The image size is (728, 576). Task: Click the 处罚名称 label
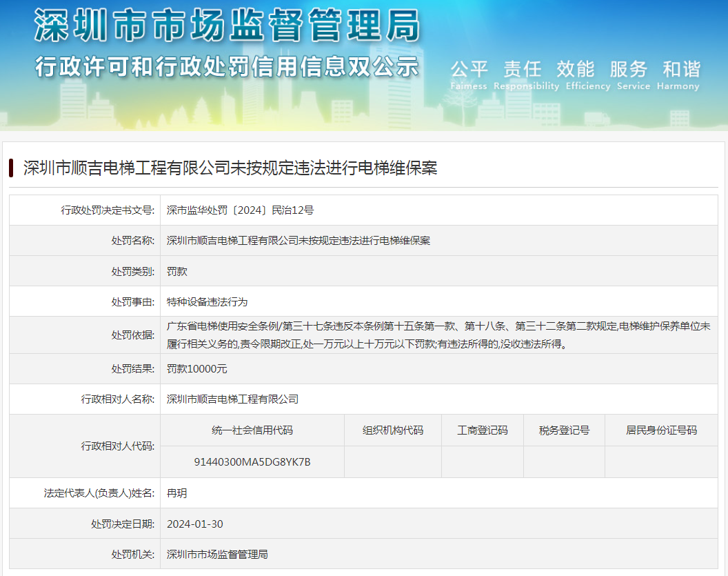click(133, 241)
